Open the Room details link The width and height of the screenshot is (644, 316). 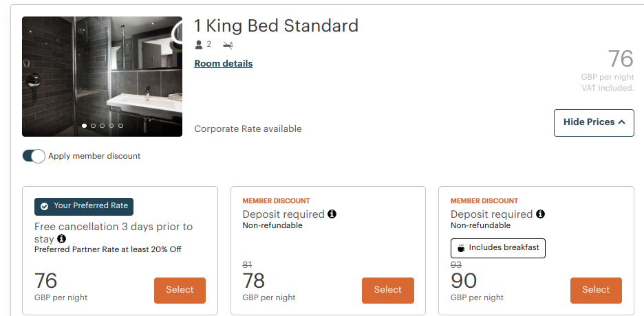pyautogui.click(x=224, y=64)
